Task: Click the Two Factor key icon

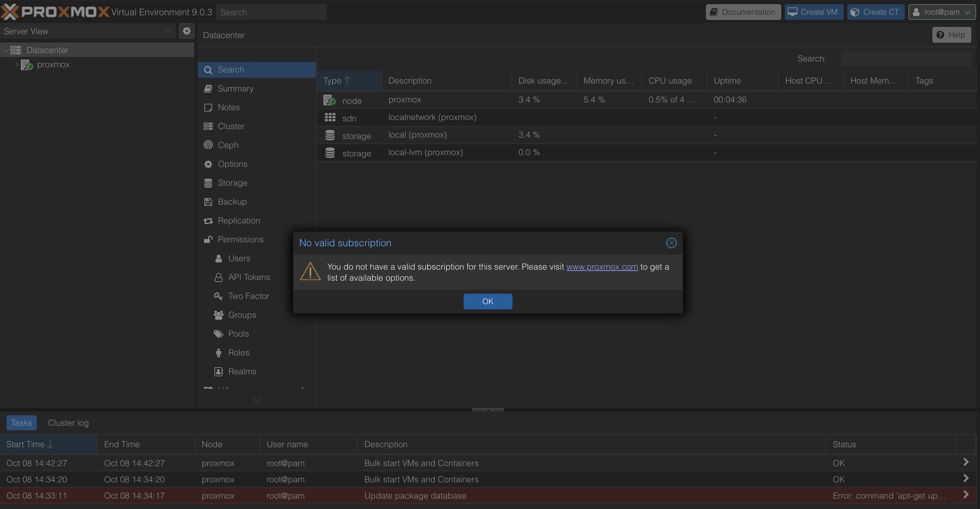Action: [218, 296]
